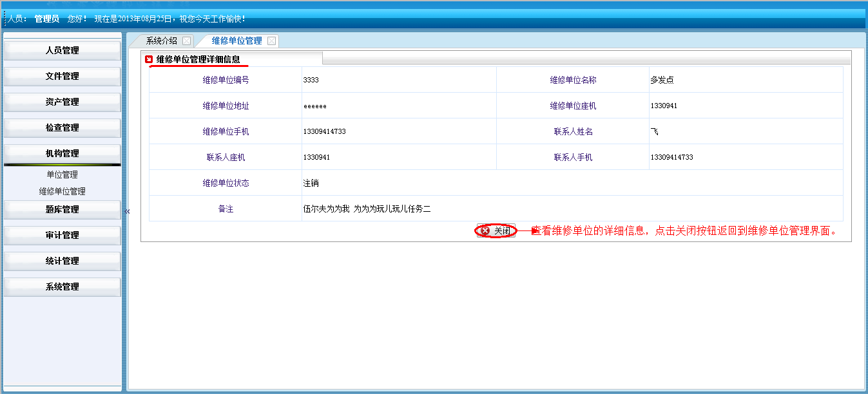This screenshot has height=394, width=868.
Task: Open the 系统管理 menu
Action: coord(63,286)
